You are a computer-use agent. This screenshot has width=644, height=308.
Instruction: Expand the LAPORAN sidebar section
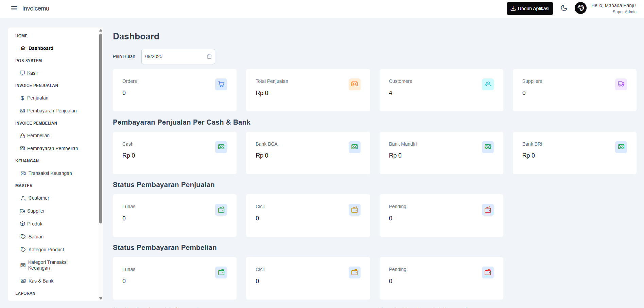(25, 293)
